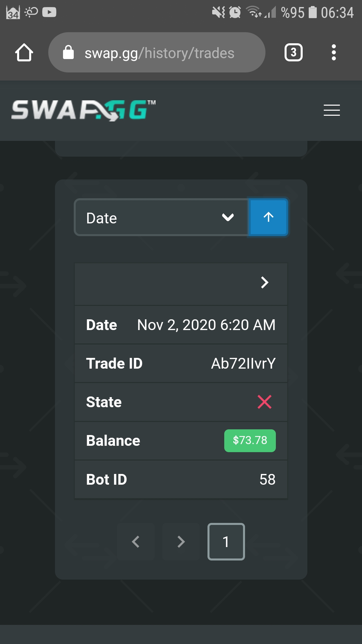Select page 1 in pagination

coord(226,541)
